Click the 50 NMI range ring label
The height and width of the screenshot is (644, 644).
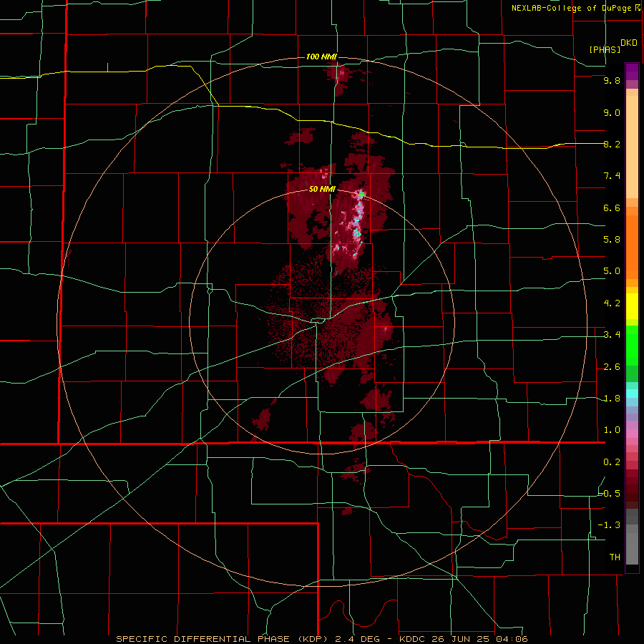click(x=323, y=190)
